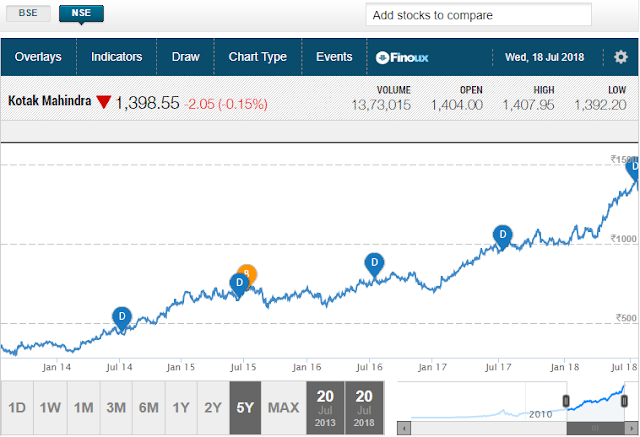Click the navigator scroll left arrow
Screen dimensions: 640x437
pos(404,428)
